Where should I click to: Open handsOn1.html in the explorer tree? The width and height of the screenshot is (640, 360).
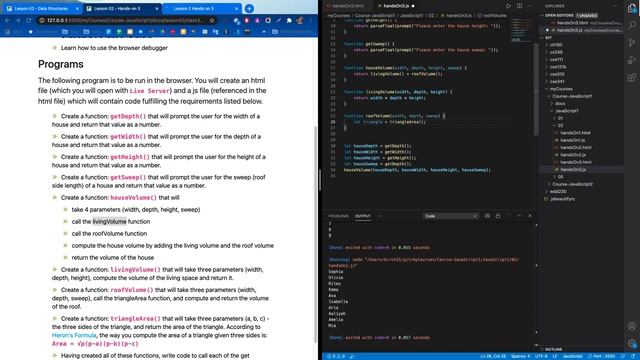pyautogui.click(x=575, y=133)
